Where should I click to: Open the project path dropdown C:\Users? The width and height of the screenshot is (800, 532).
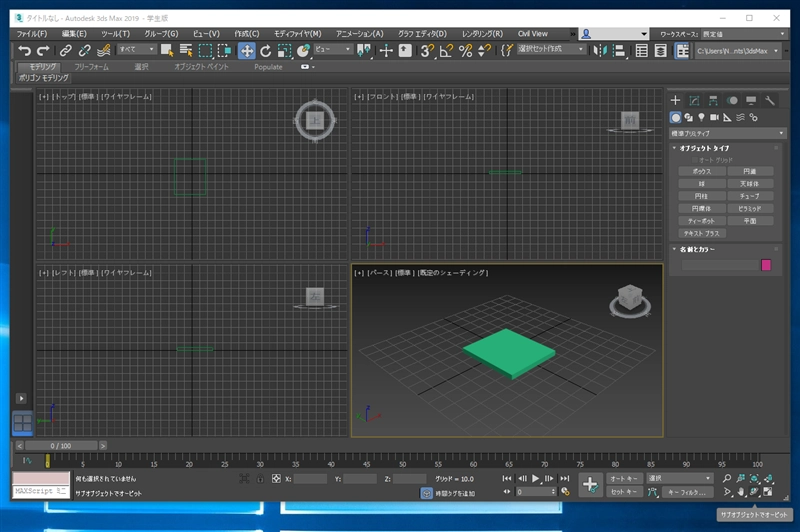coord(737,50)
